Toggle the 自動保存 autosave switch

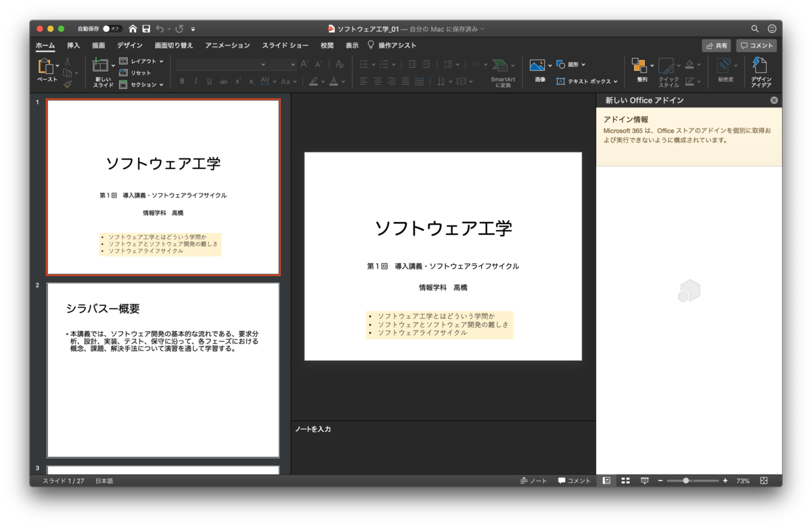tap(112, 29)
